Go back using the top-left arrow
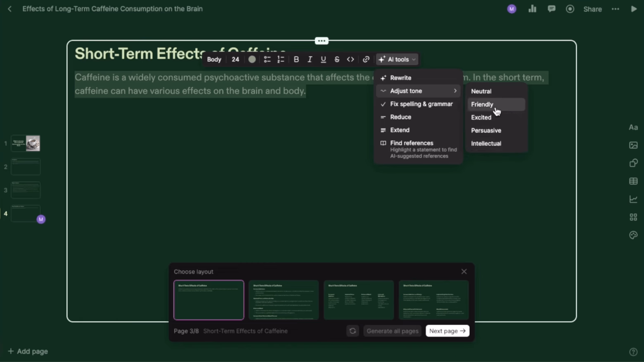644x362 pixels. [9, 9]
